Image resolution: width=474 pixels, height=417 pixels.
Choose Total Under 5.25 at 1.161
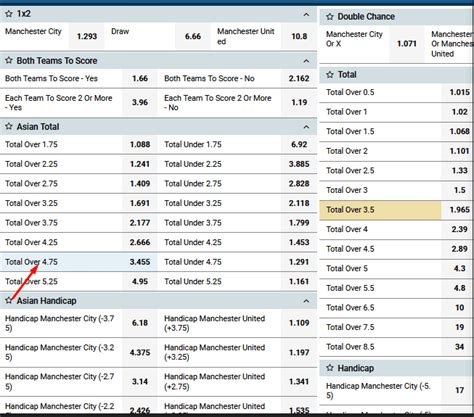coord(299,281)
